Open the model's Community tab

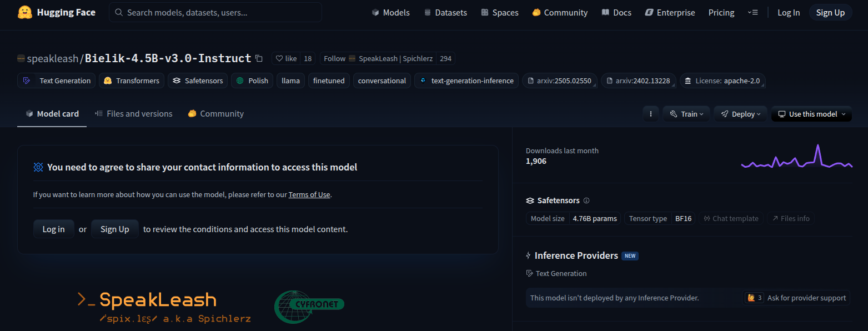pyautogui.click(x=215, y=114)
